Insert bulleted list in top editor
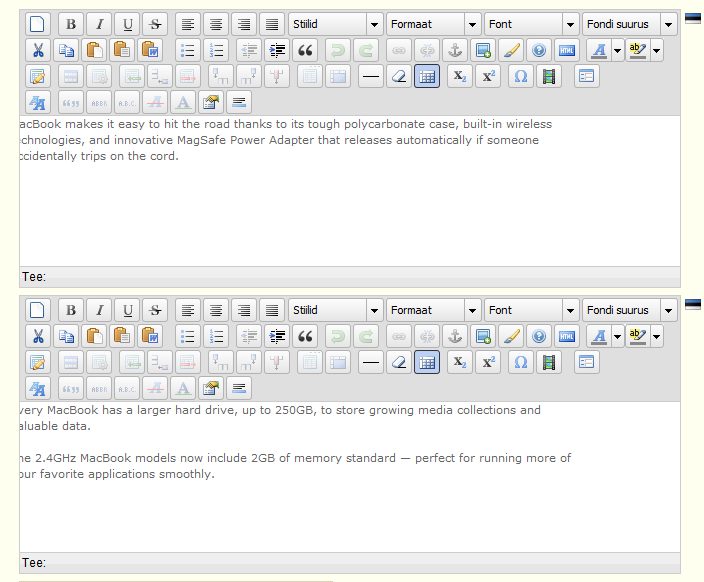This screenshot has height=582, width=704. [x=187, y=50]
